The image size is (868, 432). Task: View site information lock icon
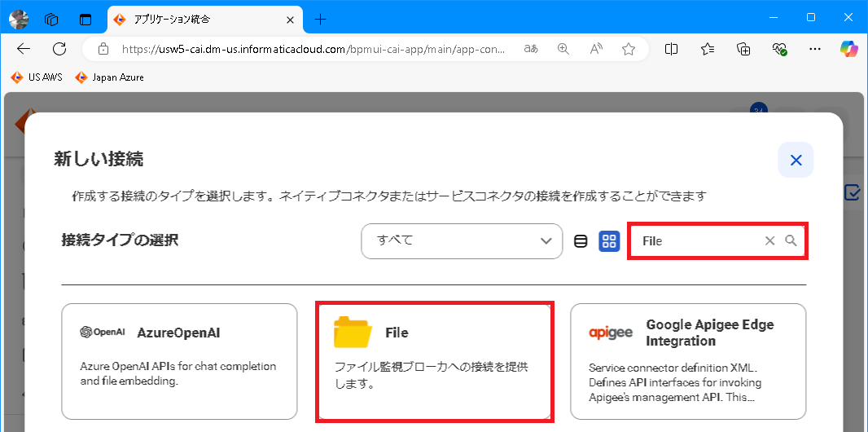(x=103, y=49)
